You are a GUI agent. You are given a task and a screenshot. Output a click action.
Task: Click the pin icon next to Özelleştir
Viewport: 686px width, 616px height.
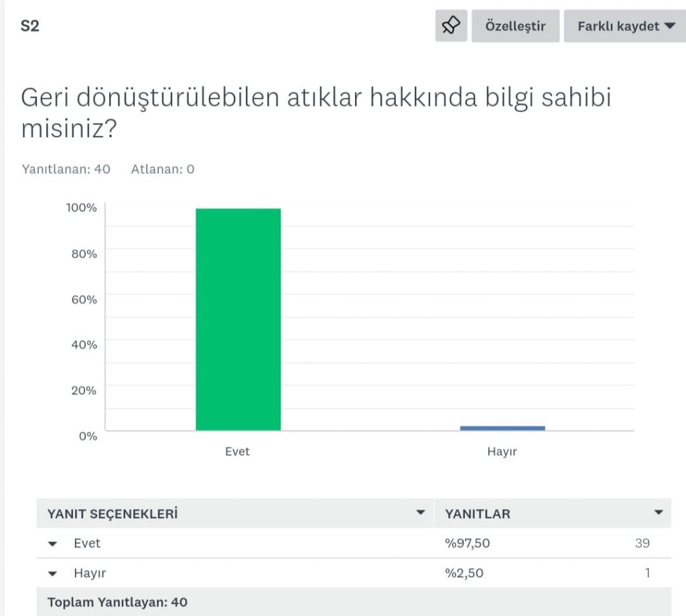[x=451, y=25]
